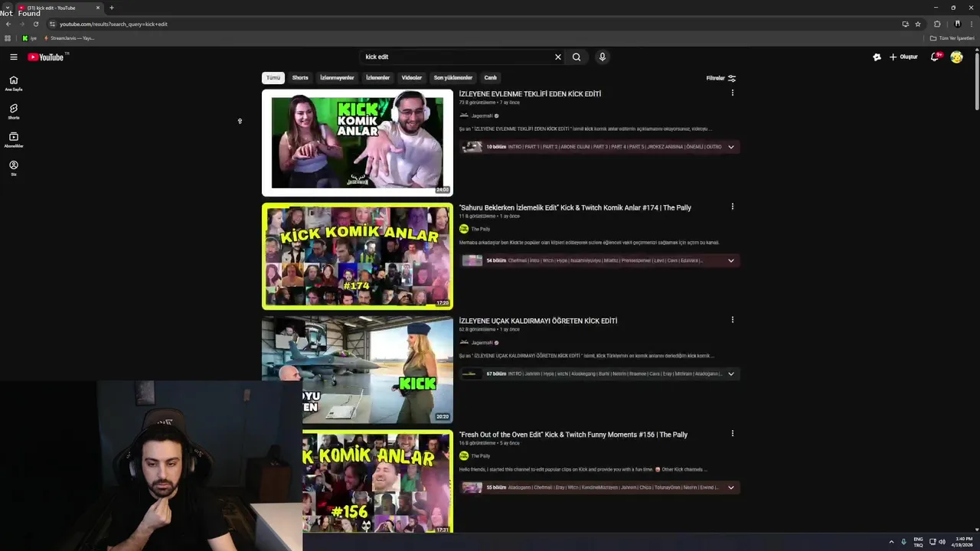
Task: Select the Videolar filter chip
Action: pos(412,77)
